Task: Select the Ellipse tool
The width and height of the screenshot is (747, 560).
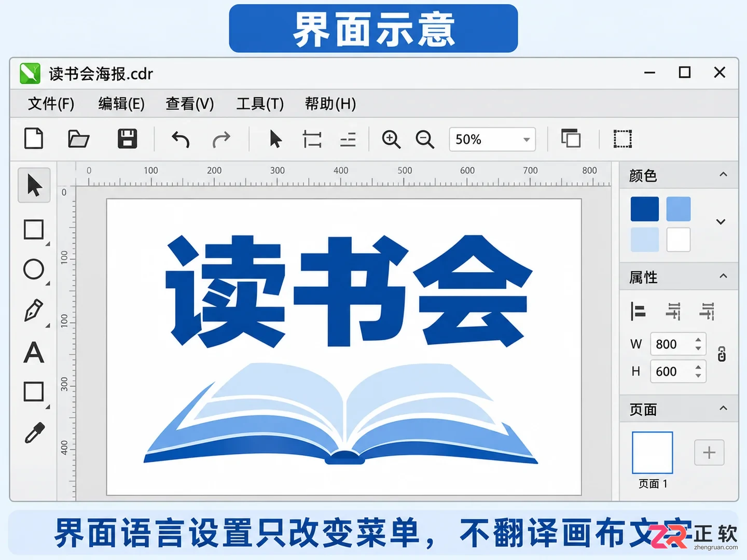Action: [x=34, y=269]
